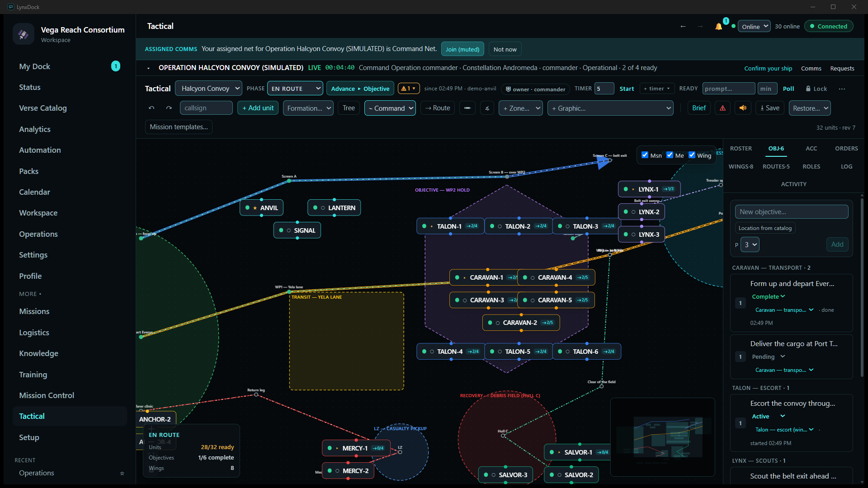This screenshot has height=488, width=868.
Task: Toggle the Msn checkbox
Action: 645,155
